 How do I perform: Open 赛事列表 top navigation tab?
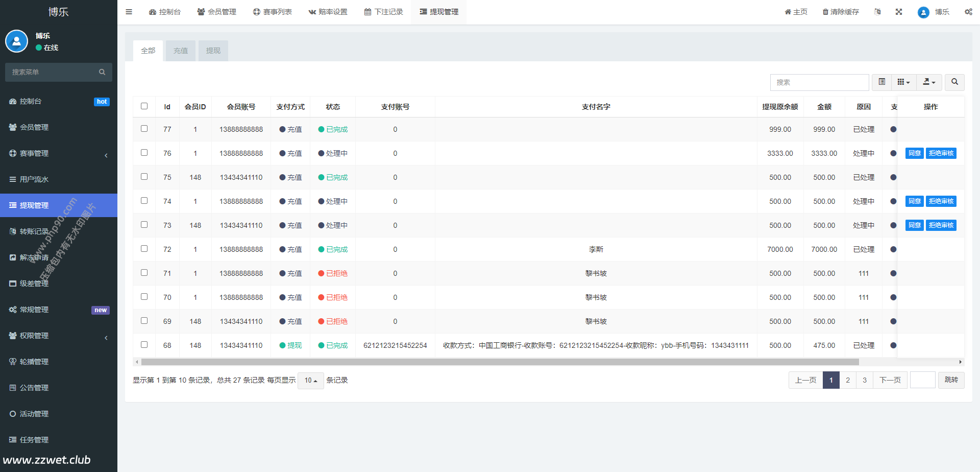coord(273,12)
